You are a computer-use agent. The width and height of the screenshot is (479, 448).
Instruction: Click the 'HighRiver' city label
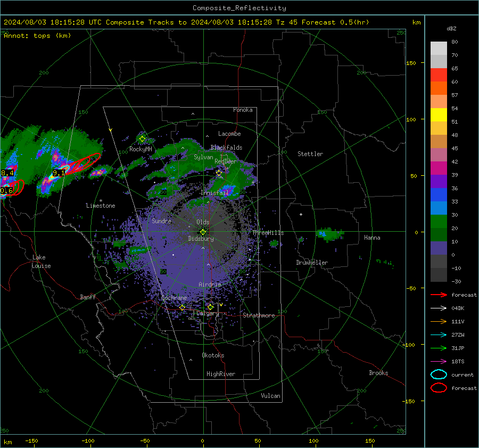click(x=221, y=374)
